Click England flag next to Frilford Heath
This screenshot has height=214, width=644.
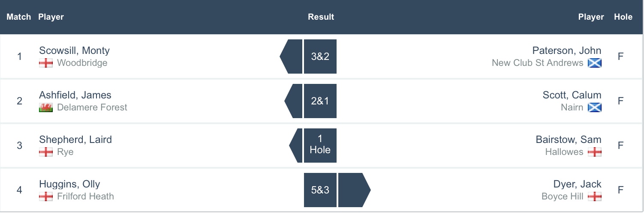click(46, 196)
